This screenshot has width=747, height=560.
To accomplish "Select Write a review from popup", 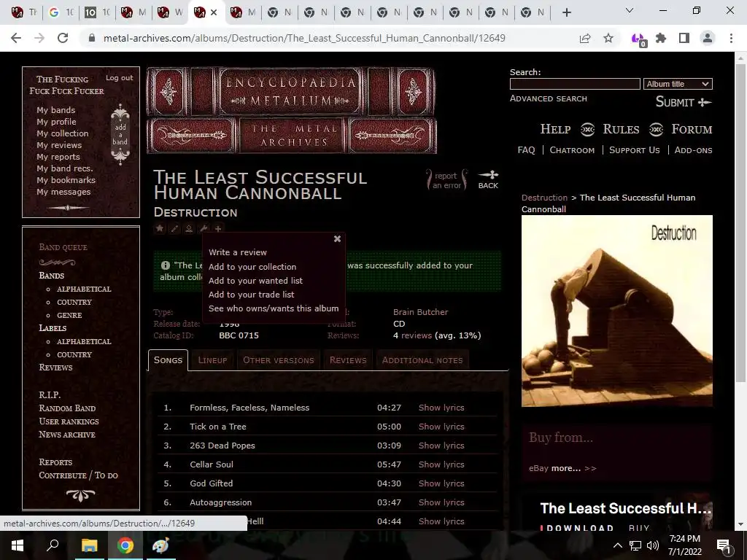I will click(238, 252).
